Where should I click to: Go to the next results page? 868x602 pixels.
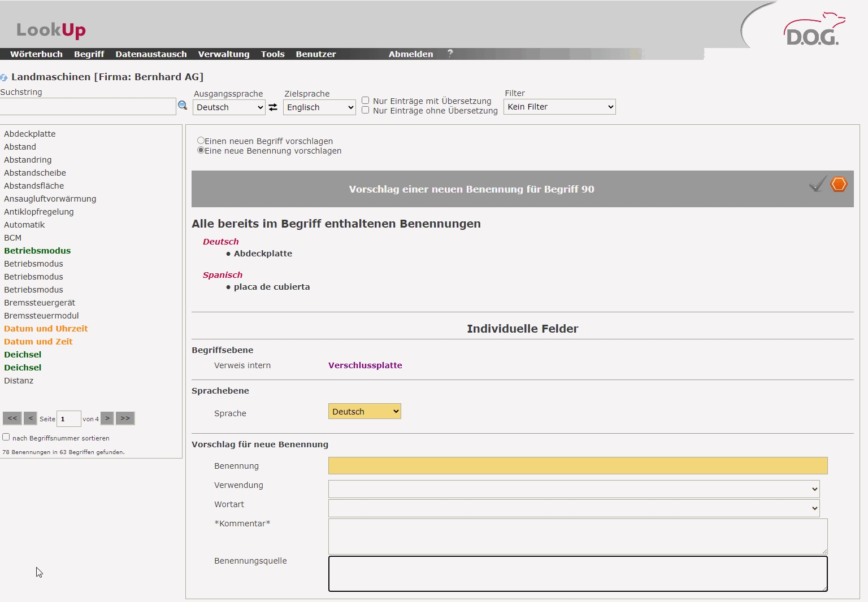[x=107, y=418]
